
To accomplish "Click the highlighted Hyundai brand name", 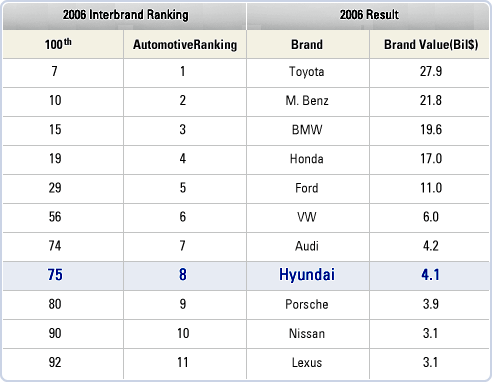I will pyautogui.click(x=307, y=275).
